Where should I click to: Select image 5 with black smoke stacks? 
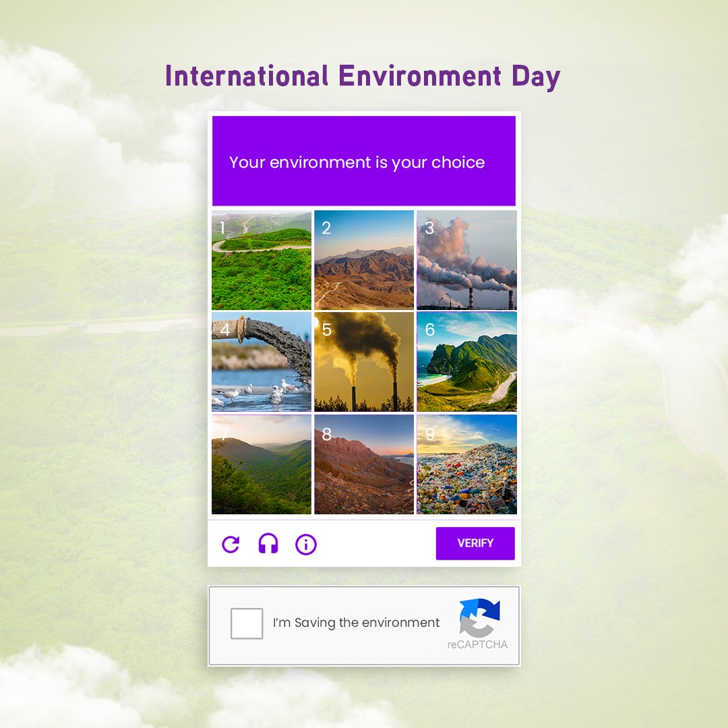point(364,362)
